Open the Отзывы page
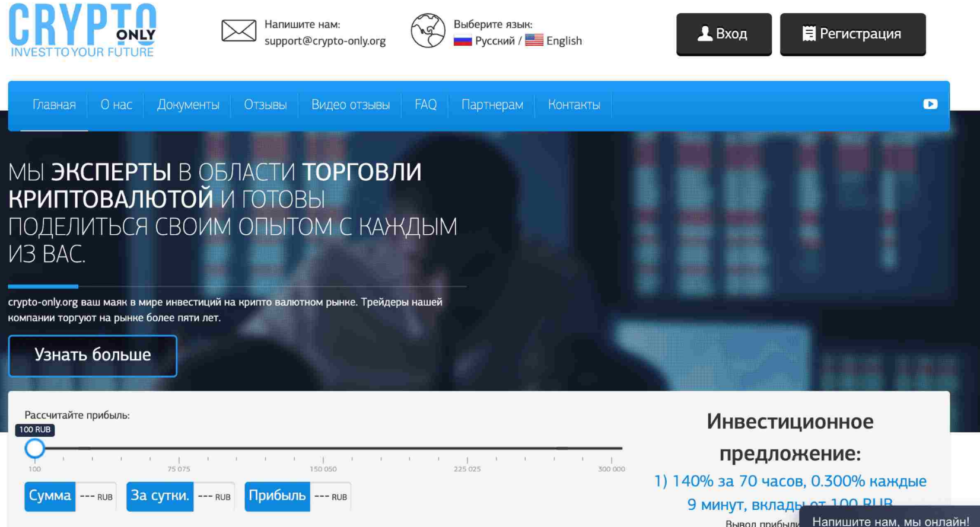Screen dimensions: 980x527 [x=265, y=105]
